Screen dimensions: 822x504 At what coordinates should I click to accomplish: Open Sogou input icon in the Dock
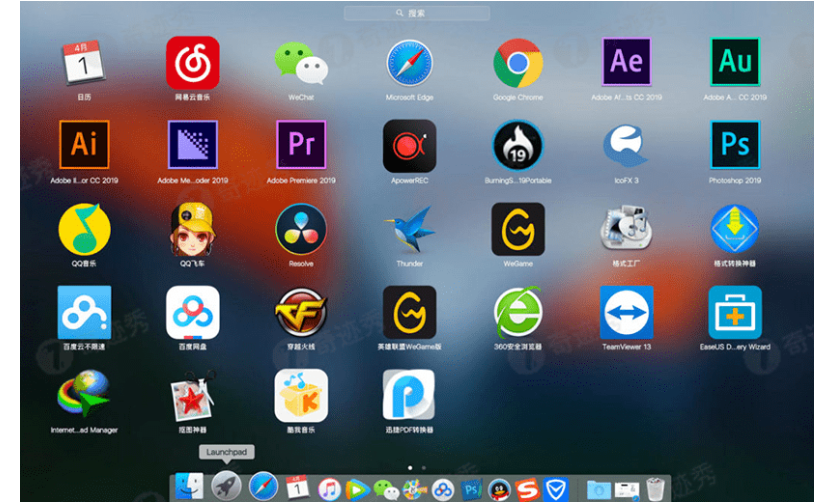pos(527,490)
